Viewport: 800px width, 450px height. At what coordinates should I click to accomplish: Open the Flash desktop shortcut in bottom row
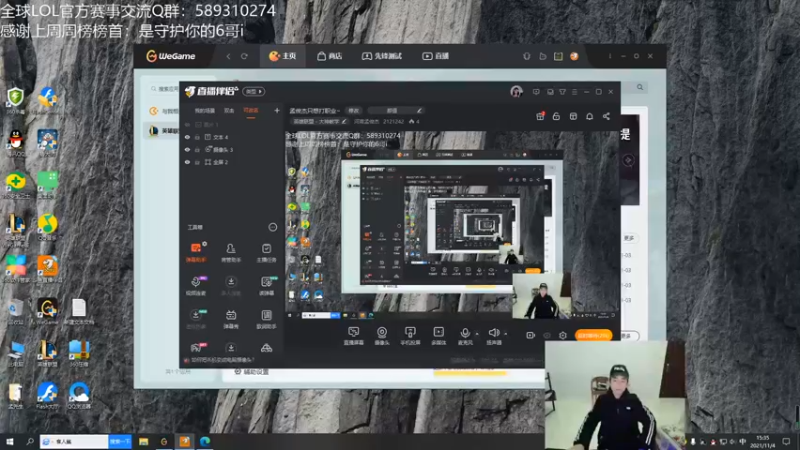(x=47, y=395)
